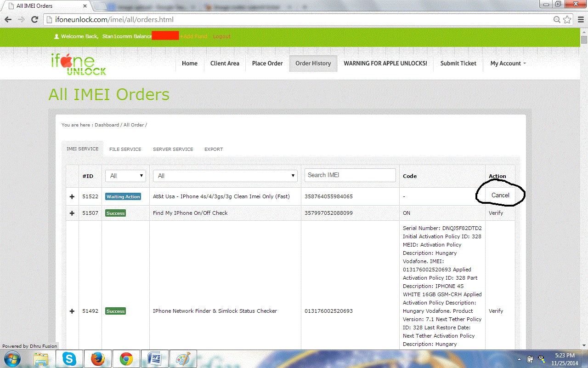The image size is (588, 368).
Task: Click IMEI 013176002520693 in IMEI column
Action: [x=328, y=311]
